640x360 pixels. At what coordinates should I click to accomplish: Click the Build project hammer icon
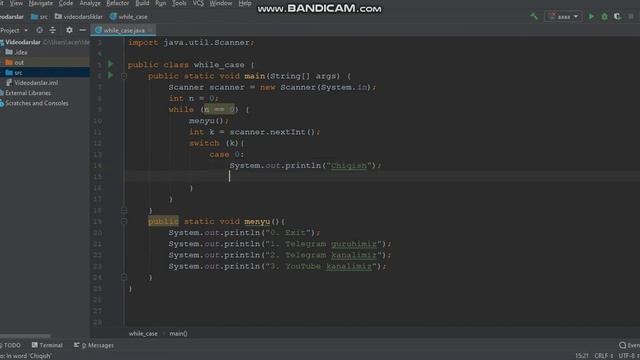(x=534, y=17)
